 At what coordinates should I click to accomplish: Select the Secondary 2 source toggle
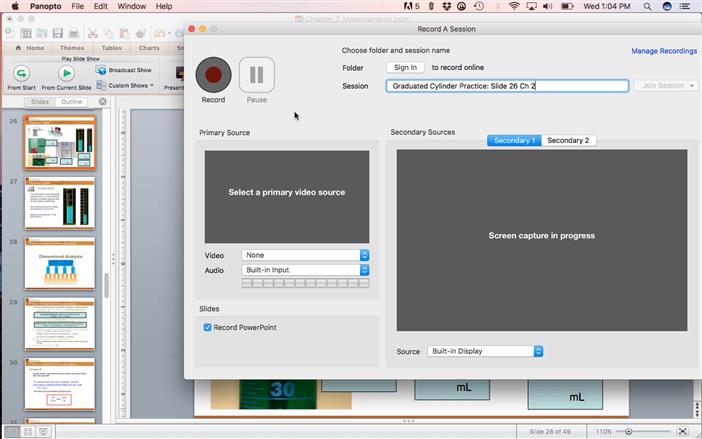[x=568, y=141]
